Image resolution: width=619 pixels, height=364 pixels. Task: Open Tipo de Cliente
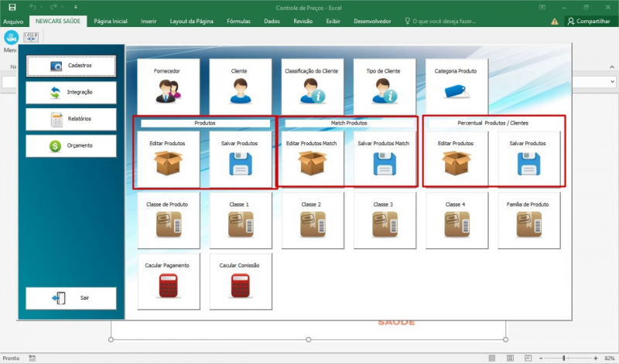pos(383,90)
